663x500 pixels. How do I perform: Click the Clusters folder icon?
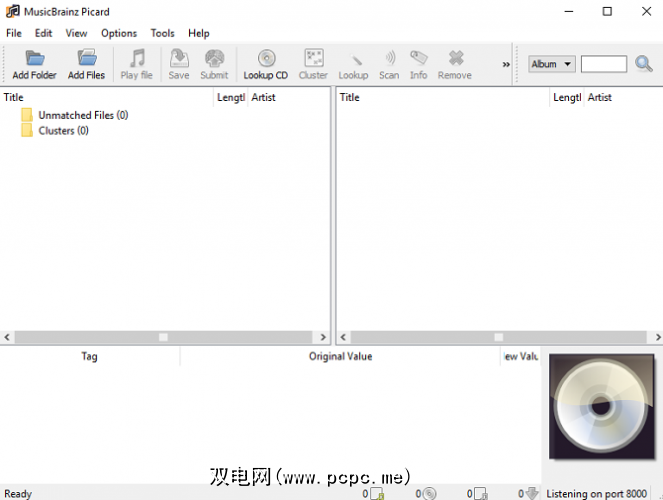(x=27, y=130)
